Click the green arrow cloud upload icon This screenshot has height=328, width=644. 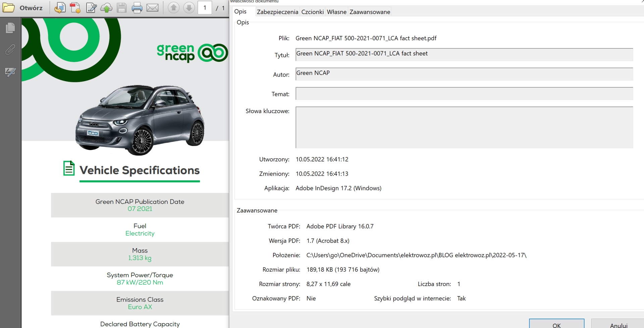pos(106,8)
